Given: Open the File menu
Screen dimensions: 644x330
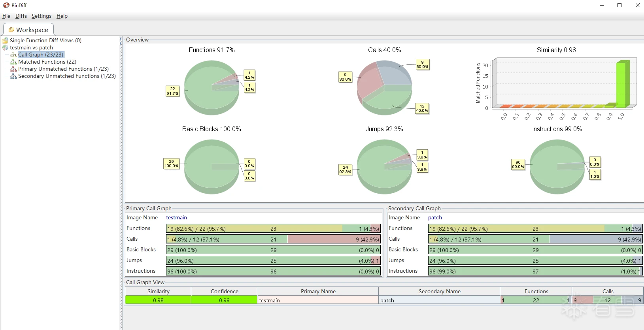Looking at the screenshot, I should (x=6, y=16).
